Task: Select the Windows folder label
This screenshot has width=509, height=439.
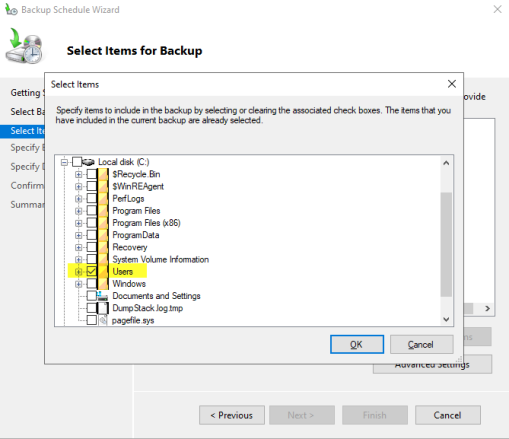Action: pos(129,284)
